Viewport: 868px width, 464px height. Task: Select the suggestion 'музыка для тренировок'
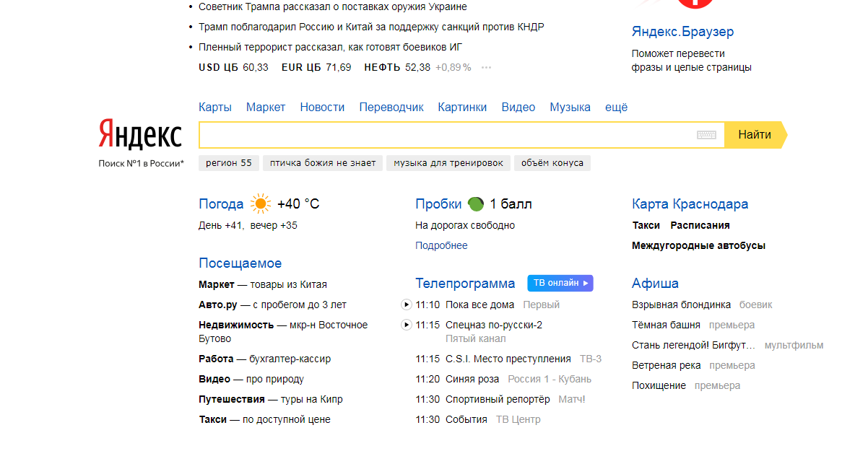pos(448,163)
